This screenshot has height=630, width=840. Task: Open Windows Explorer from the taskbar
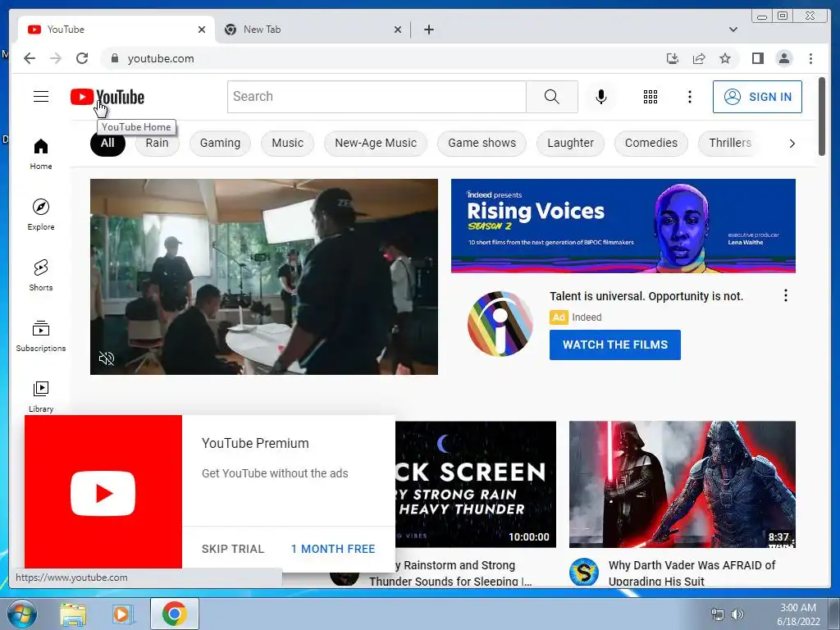tap(73, 614)
